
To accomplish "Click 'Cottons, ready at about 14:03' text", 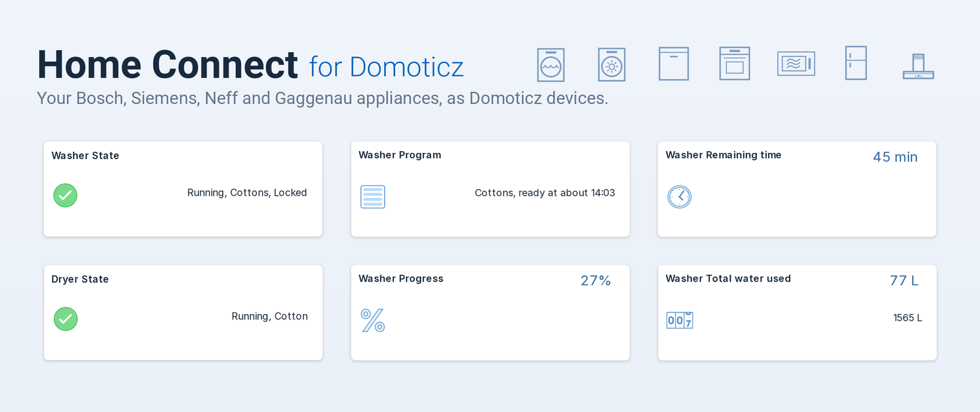I will click(x=545, y=193).
